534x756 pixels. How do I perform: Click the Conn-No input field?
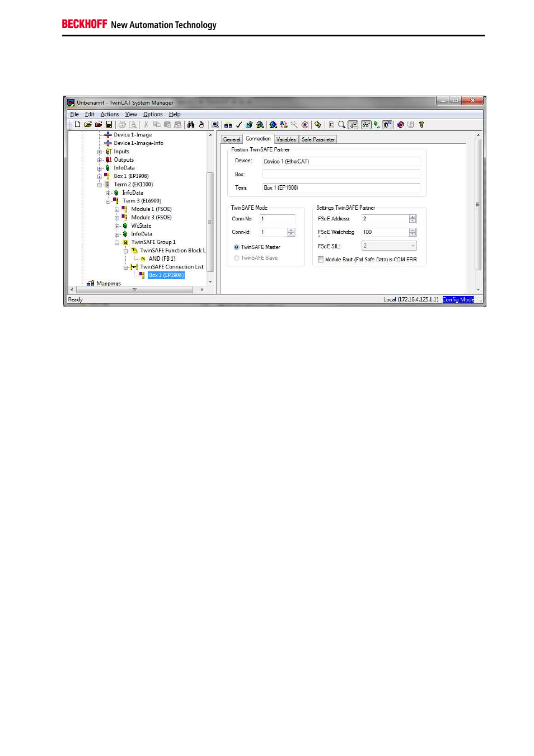277,219
